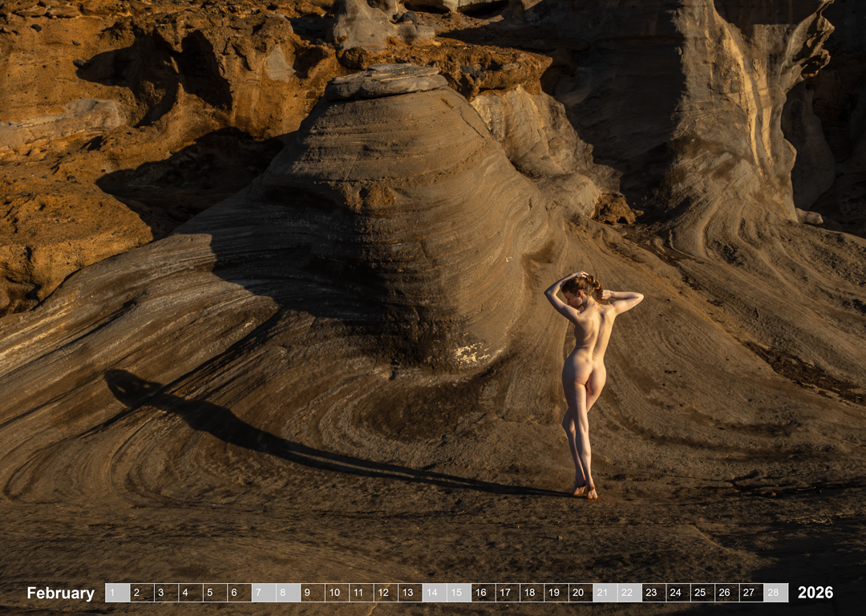Click day 19 on the date bar
The width and height of the screenshot is (866, 616).
pyautogui.click(x=556, y=593)
